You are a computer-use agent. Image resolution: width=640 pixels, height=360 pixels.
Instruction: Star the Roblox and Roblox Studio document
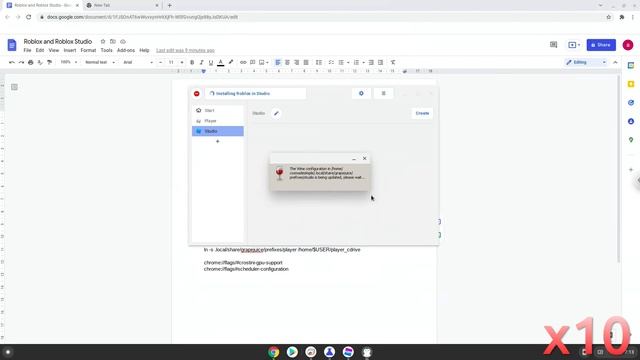point(103,42)
